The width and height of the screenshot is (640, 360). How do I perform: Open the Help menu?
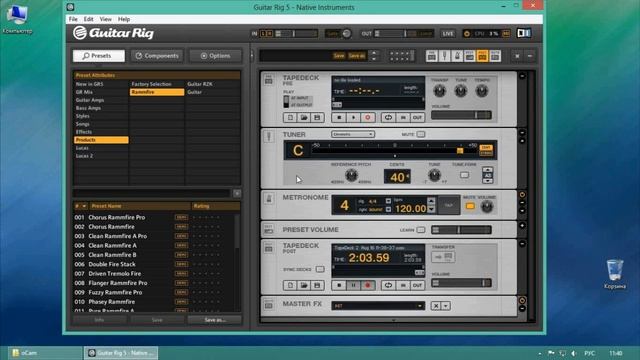pos(124,19)
